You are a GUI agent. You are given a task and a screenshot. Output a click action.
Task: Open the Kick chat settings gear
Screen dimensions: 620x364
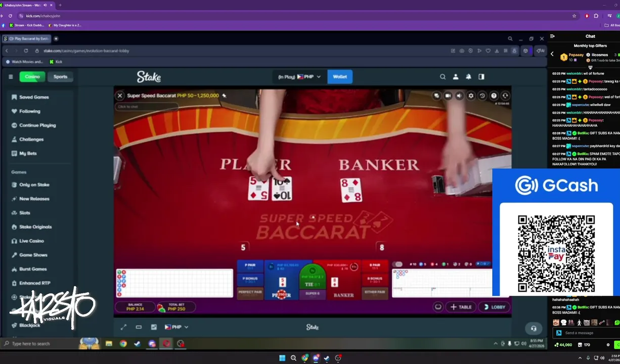coord(608,345)
